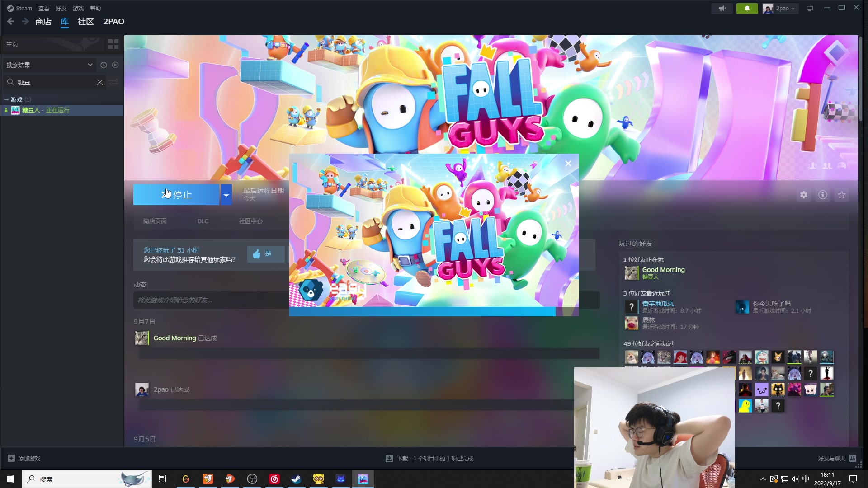This screenshot has width=868, height=488.
Task: Click the splash loading progress bar
Action: click(x=434, y=311)
